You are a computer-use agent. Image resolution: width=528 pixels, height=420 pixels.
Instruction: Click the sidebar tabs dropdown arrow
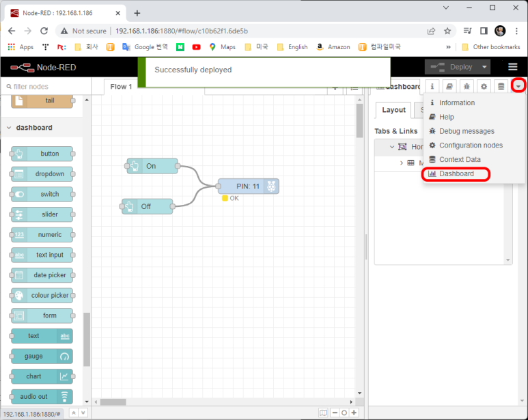pos(518,87)
